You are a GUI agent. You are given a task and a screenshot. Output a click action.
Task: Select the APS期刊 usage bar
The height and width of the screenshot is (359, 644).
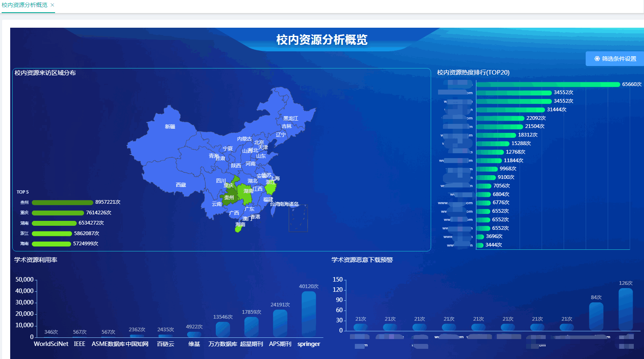(280, 323)
